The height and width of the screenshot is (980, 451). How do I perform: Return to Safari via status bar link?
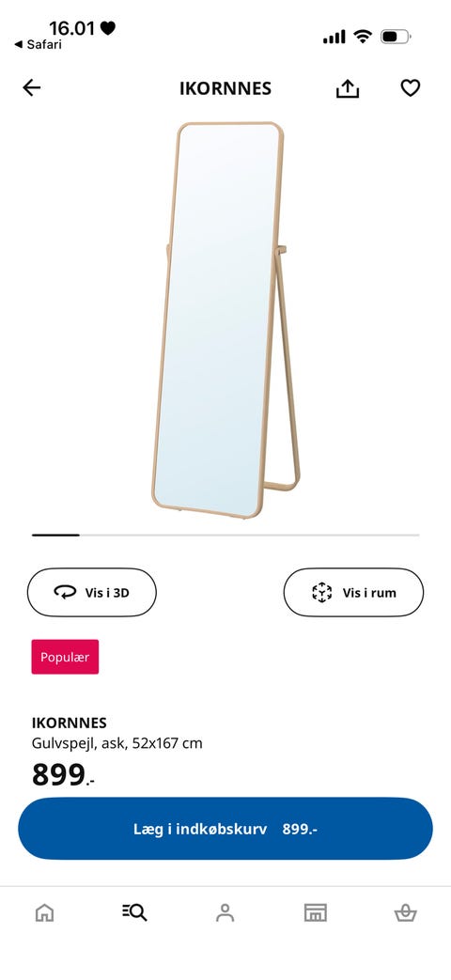click(39, 44)
